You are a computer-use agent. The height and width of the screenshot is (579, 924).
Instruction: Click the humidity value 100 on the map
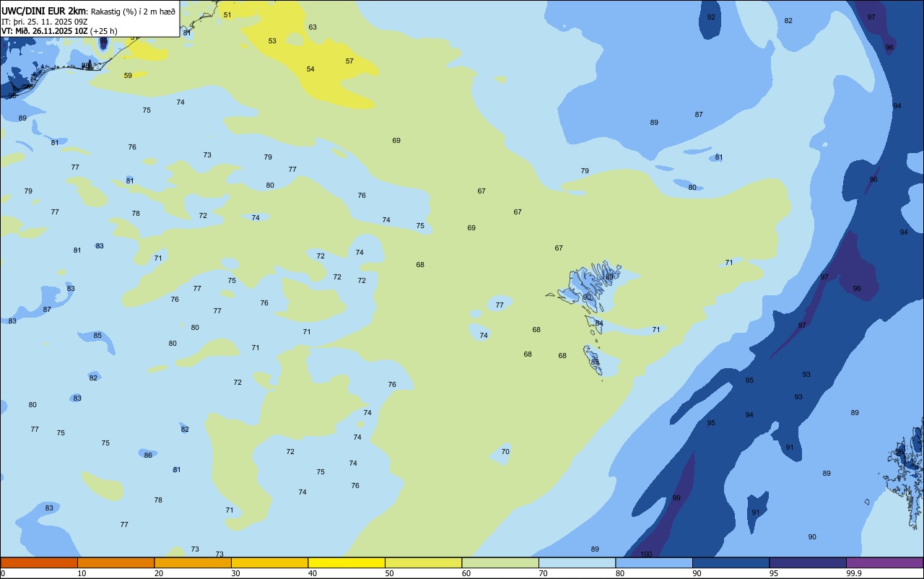[x=646, y=554]
